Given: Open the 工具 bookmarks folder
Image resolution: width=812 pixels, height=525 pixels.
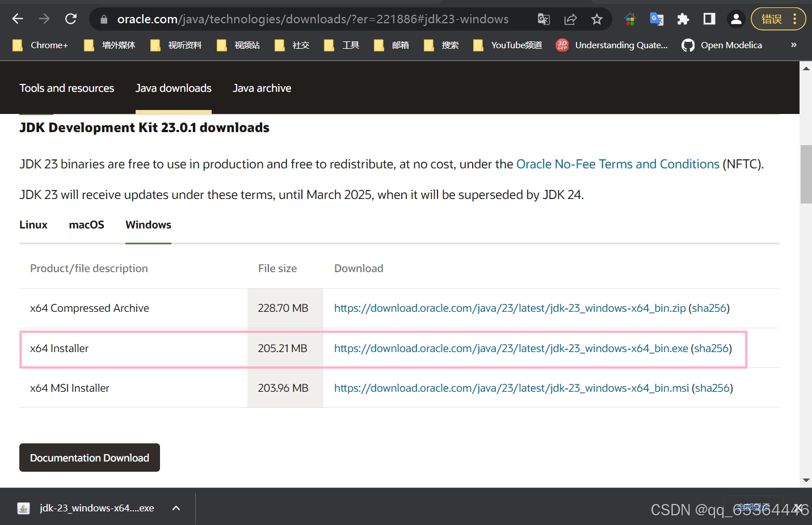Looking at the screenshot, I should (x=342, y=45).
